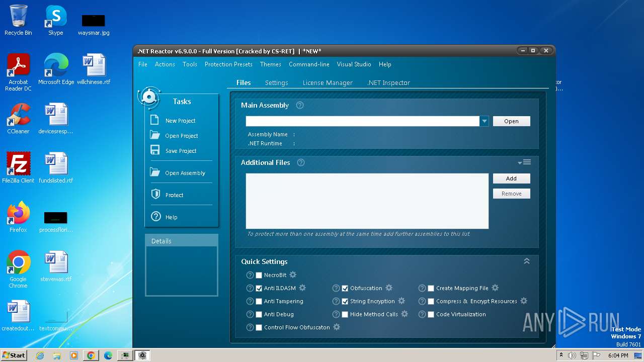644x362 pixels.
Task: Open the CCleaner desktop shortcut
Action: [19, 119]
